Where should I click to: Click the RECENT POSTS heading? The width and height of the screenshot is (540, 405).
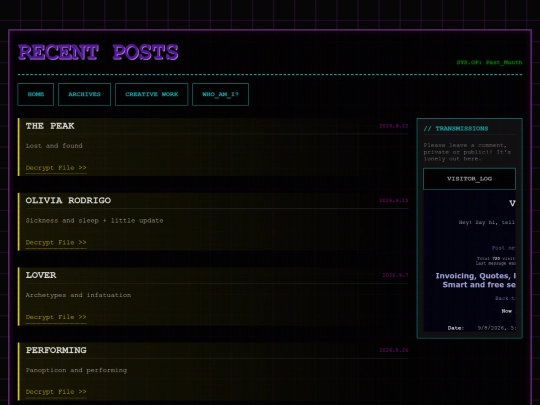98,52
